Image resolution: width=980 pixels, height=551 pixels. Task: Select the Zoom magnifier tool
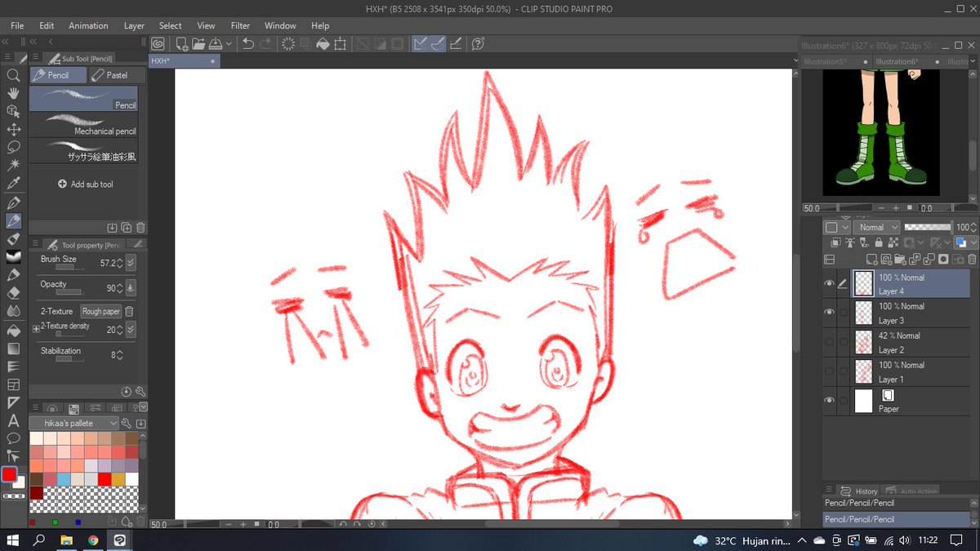tap(13, 75)
